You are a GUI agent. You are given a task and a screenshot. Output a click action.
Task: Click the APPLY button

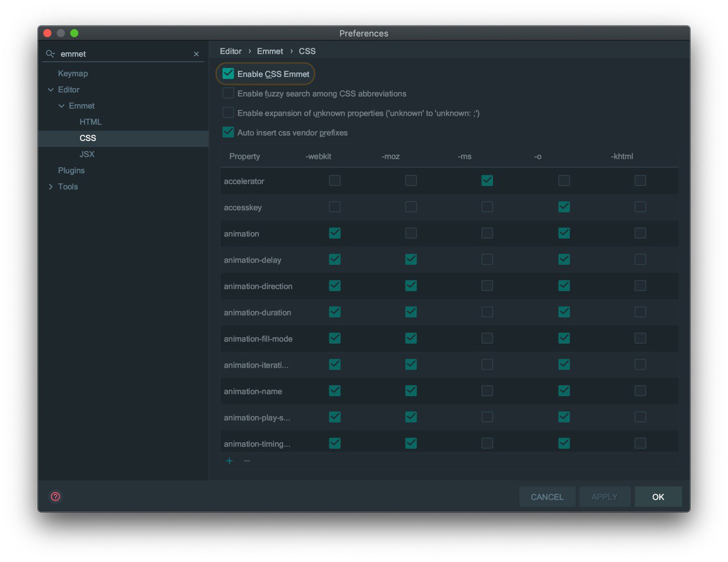pos(605,497)
